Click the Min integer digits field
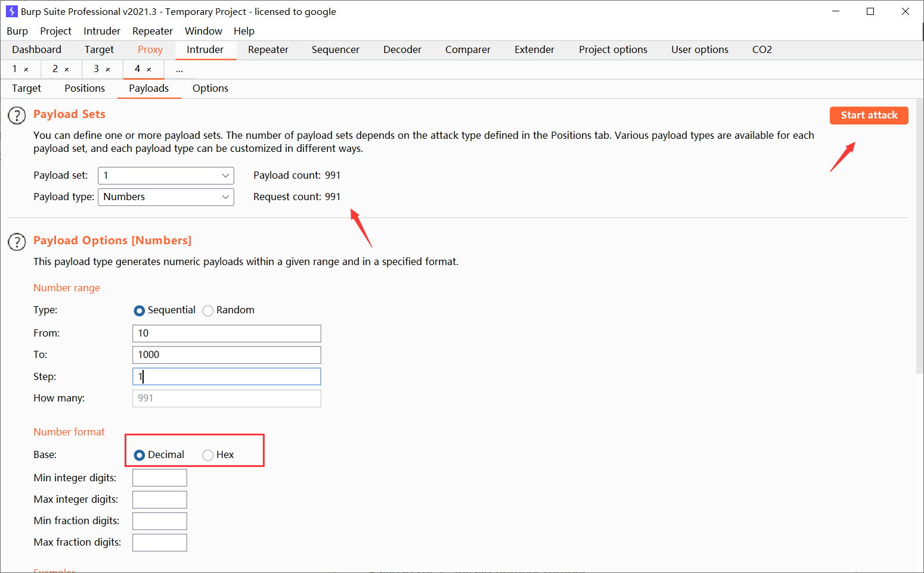The height and width of the screenshot is (573, 924). pos(160,478)
